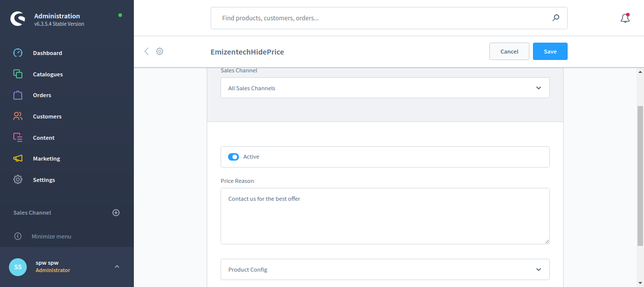Screen dimensions: 644x287
Task: Cancel the current changes
Action: coord(509,51)
